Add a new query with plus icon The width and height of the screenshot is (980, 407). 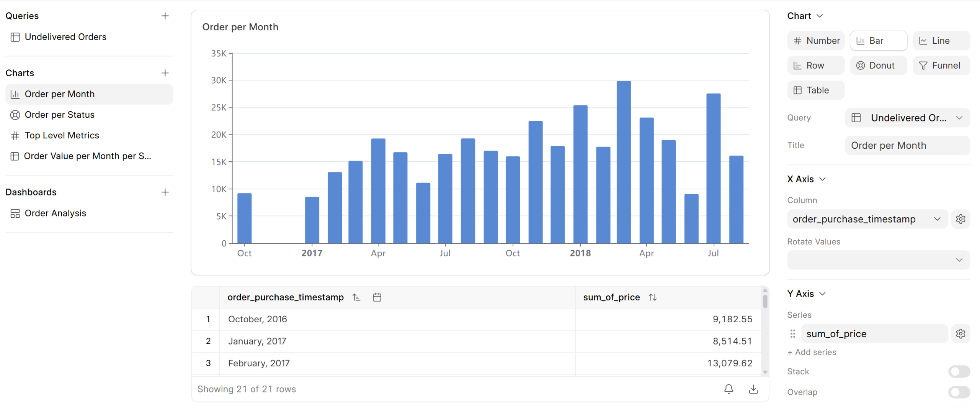pos(165,16)
